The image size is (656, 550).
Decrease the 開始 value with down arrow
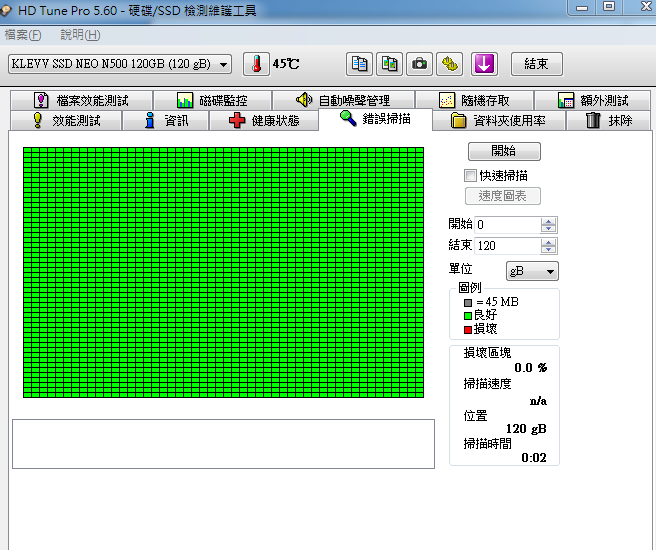[x=548, y=229]
